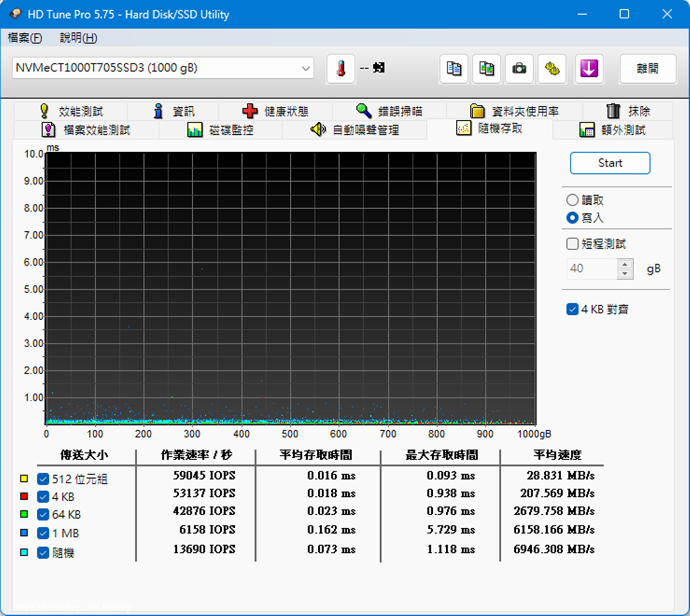690x616 pixels.
Task: Open the 健康狀態 health tab
Action: click(276, 111)
